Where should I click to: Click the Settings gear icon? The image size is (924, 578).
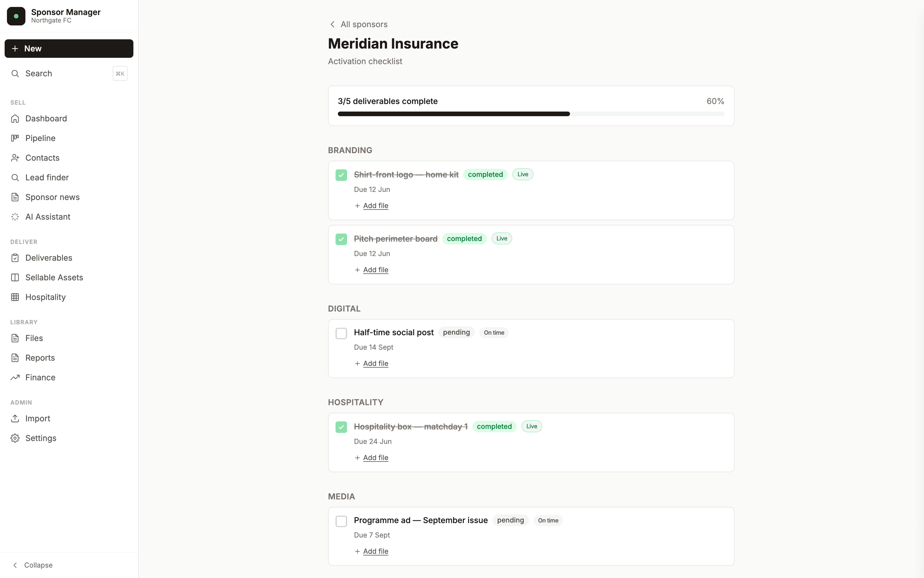15,438
